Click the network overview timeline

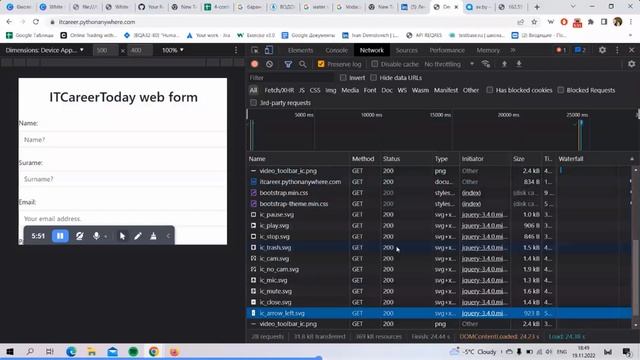tap(443, 130)
